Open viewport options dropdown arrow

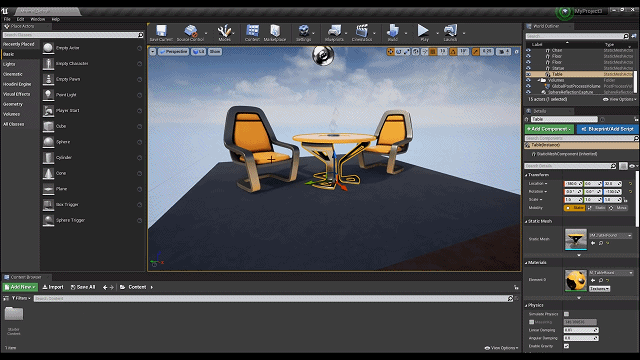coord(153,52)
